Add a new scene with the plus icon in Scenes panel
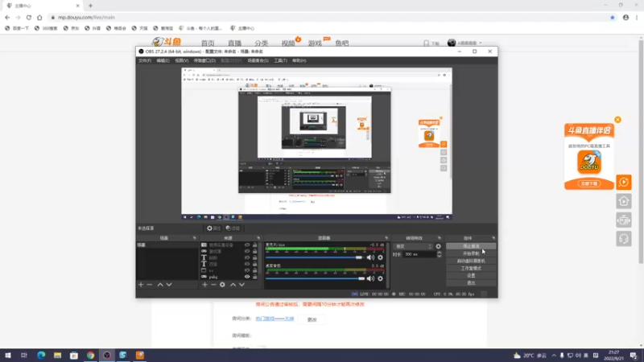The height and width of the screenshot is (362, 644). click(141, 285)
